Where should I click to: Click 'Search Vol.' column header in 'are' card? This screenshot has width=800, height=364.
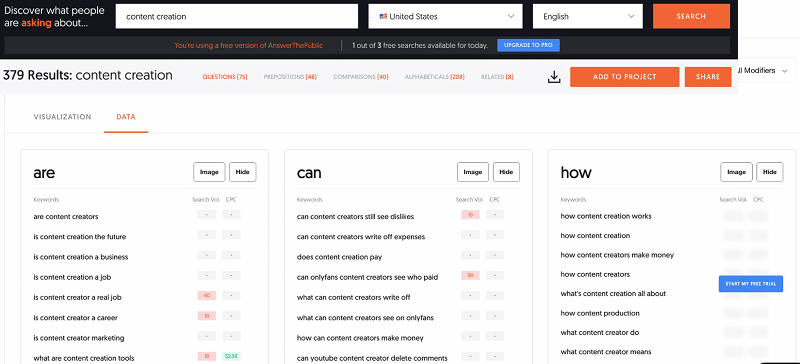pos(206,200)
